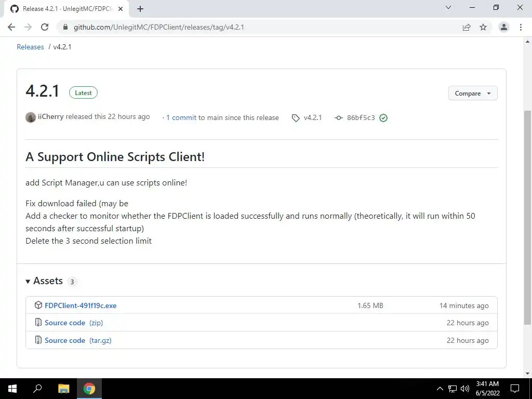
Task: Download FDPClient-491f19c.exe
Action: click(81, 305)
